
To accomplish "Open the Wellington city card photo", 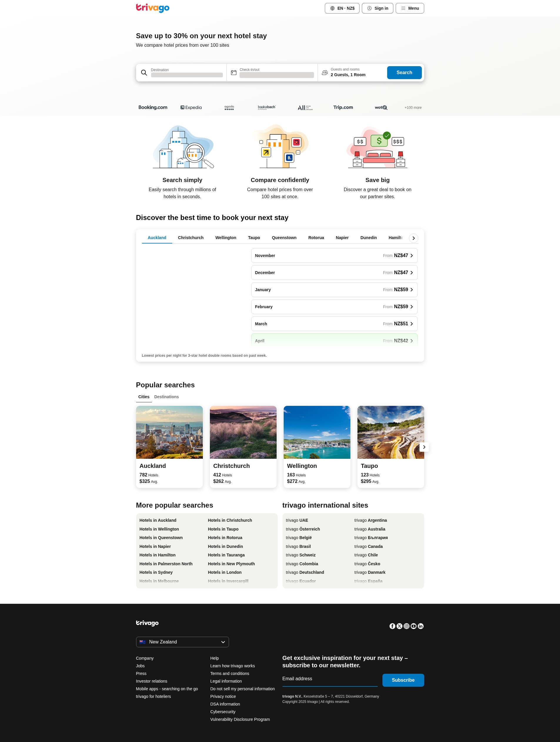I will [x=317, y=432].
